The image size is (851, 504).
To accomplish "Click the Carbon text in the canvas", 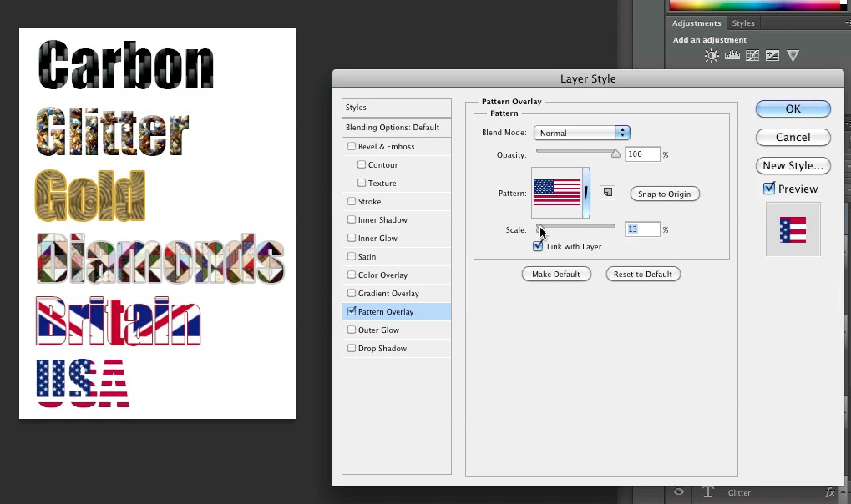I will pyautogui.click(x=126, y=65).
